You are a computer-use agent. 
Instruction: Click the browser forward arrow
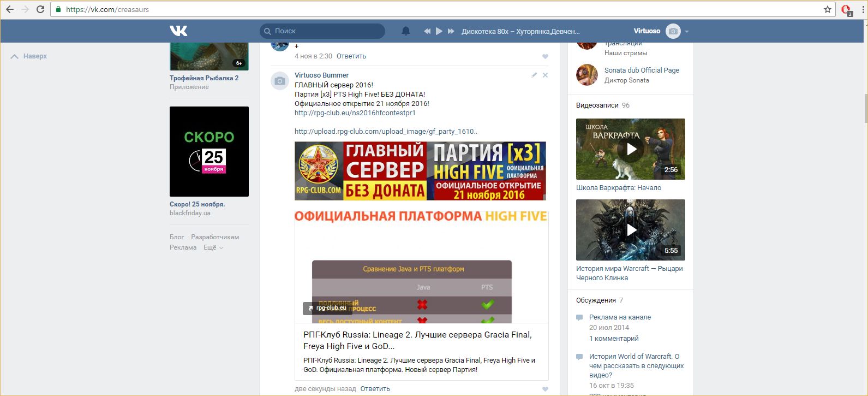click(25, 9)
